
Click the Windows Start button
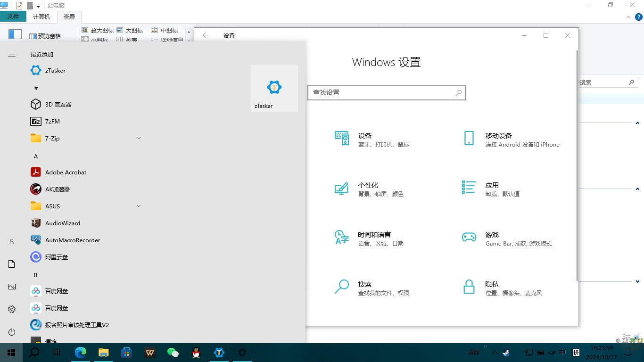click(11, 352)
